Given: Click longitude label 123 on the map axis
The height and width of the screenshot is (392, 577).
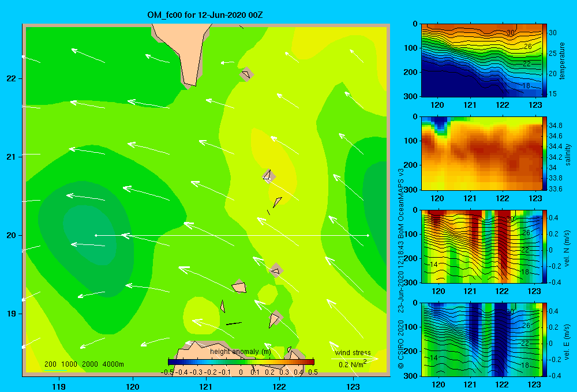Looking at the screenshot, I should point(353,386).
